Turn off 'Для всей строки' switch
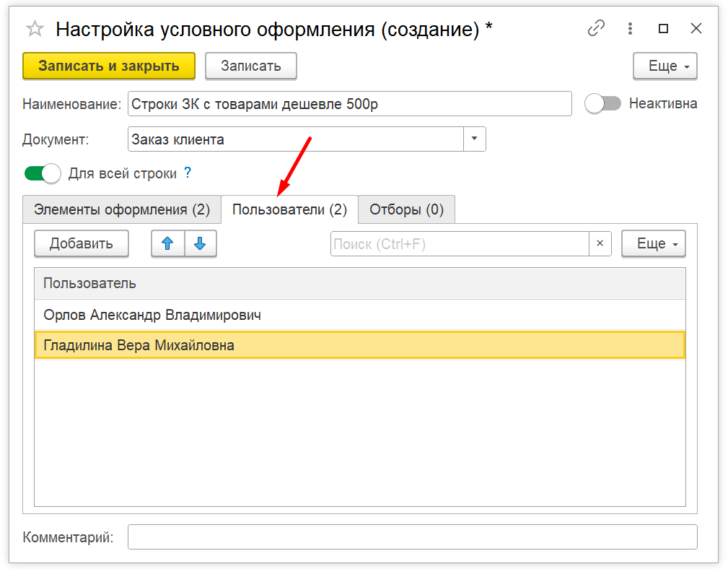 click(43, 174)
